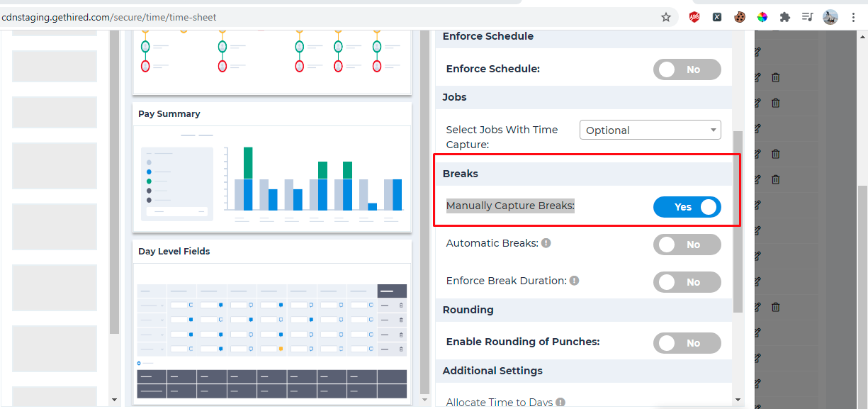Image resolution: width=868 pixels, height=409 pixels.
Task: Open the Select Jobs With Time Capture dropdown
Action: (650, 130)
